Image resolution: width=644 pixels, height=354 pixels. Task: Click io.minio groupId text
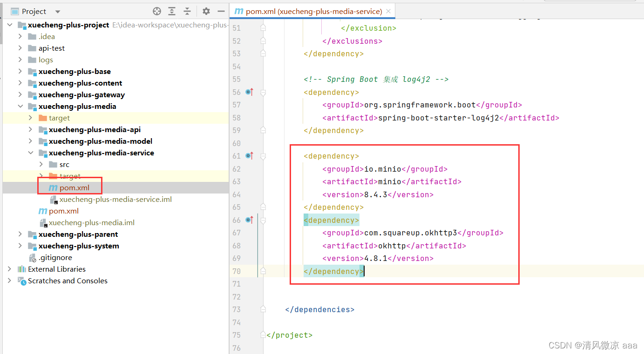(x=382, y=169)
